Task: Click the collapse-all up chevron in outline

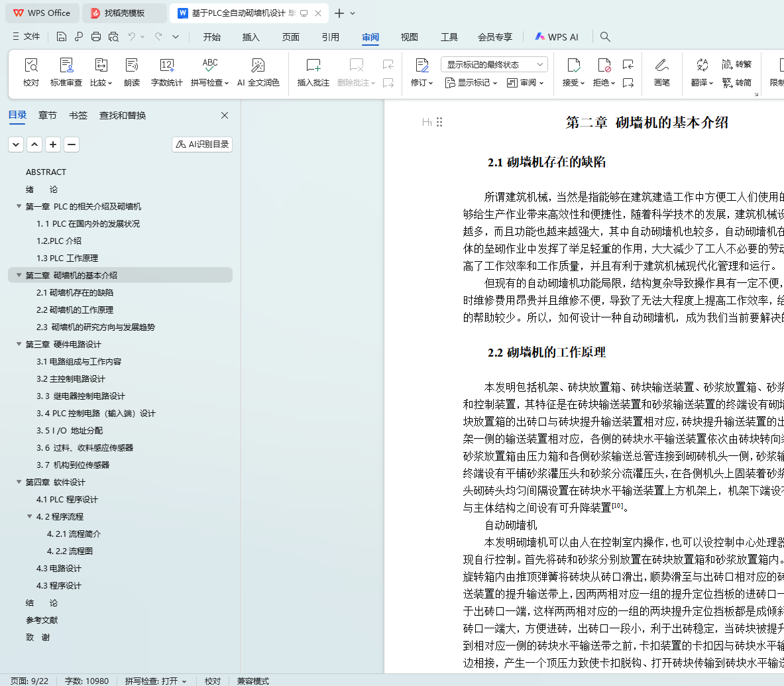Action: click(34, 144)
